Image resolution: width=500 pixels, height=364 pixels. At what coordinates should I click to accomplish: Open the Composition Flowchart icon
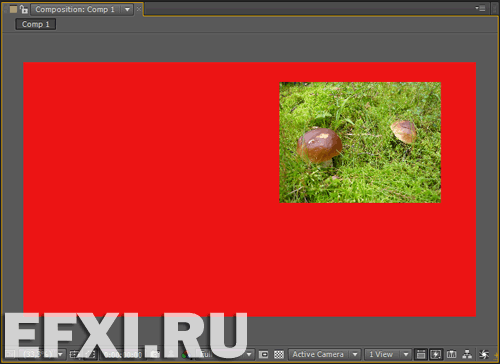coord(467,354)
